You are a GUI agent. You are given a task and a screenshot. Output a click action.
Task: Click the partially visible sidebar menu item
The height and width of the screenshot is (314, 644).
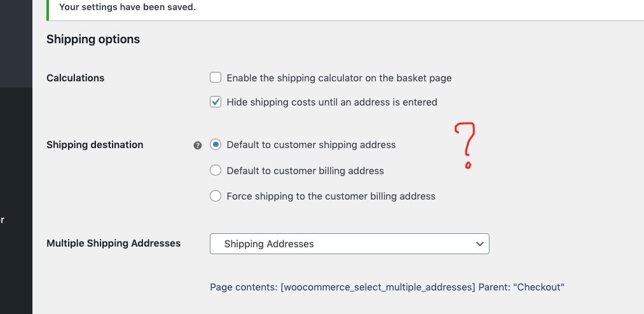(x=2, y=219)
